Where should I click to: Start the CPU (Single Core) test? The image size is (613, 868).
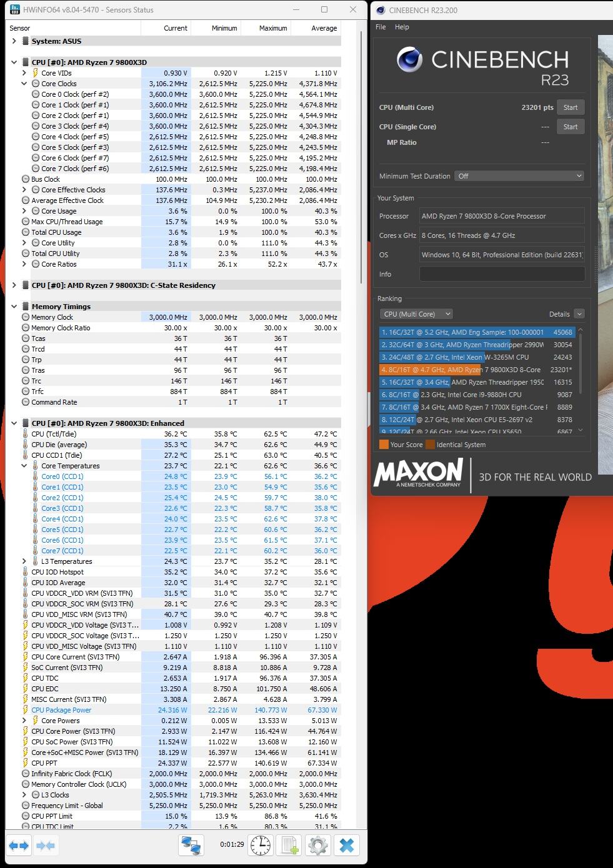click(x=571, y=127)
